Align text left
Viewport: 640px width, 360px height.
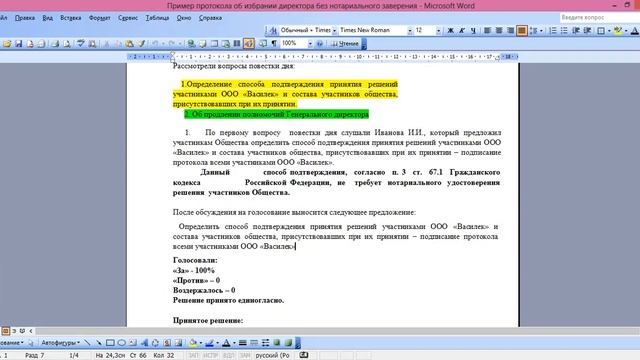pos(487,31)
